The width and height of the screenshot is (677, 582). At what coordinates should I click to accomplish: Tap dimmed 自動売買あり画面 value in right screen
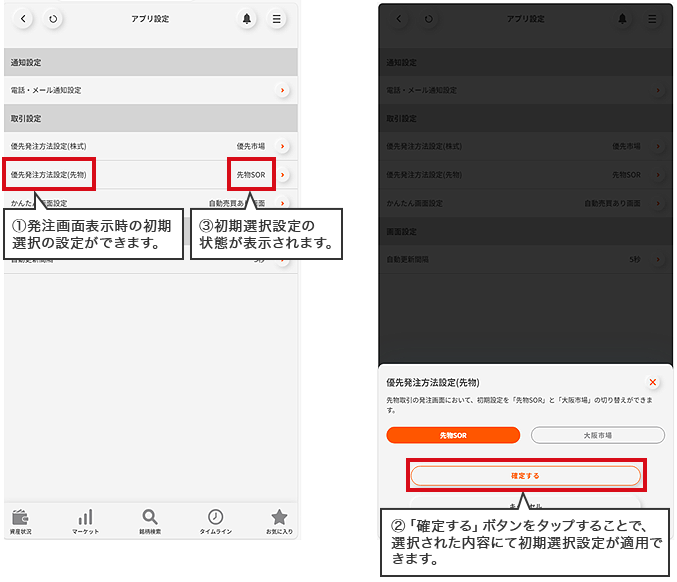tap(612, 203)
